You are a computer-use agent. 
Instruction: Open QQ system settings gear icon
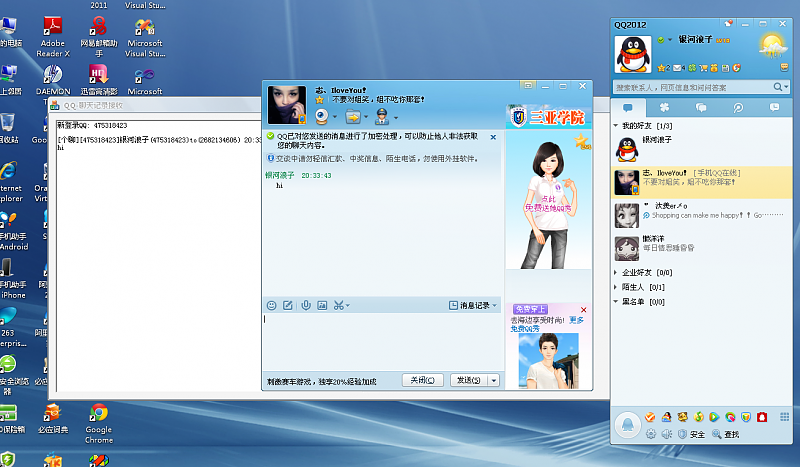(x=651, y=434)
